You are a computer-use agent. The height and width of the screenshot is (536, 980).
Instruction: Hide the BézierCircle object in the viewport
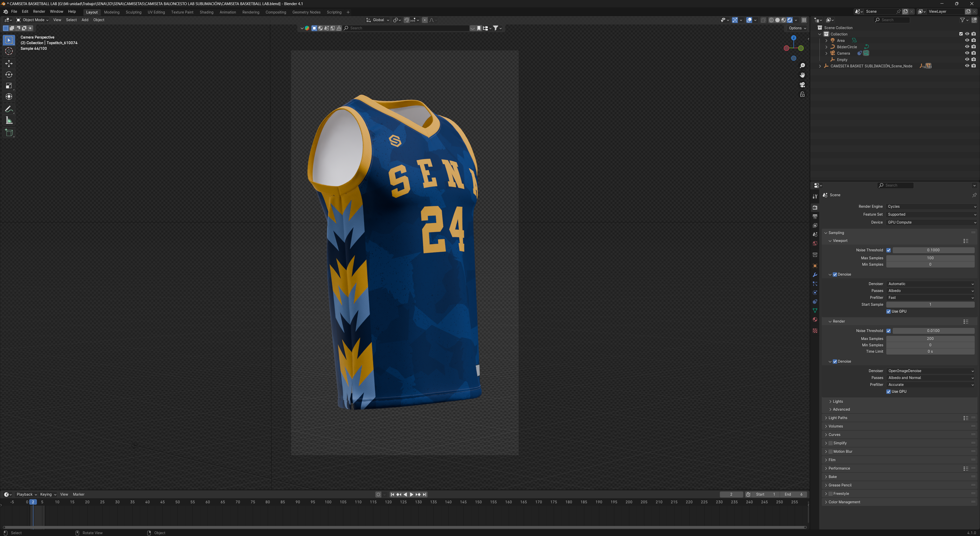tap(967, 47)
